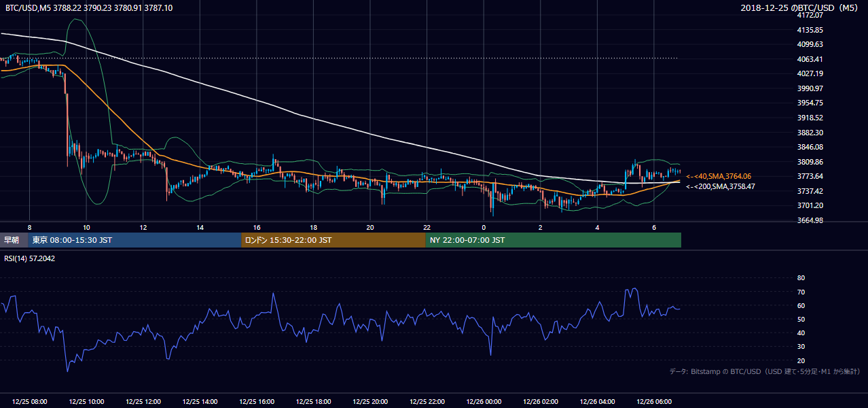Click the 12/25 20:00 date label
This screenshot has height=408, width=868.
coord(370,402)
